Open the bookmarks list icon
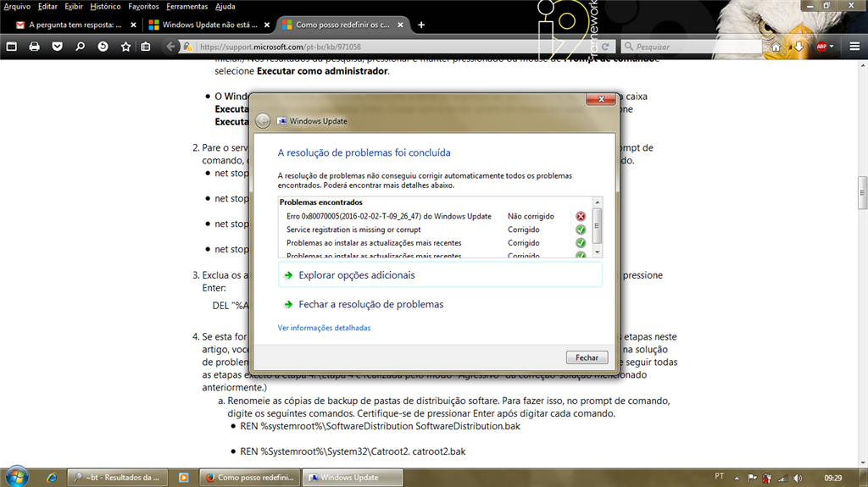Screen dimensions: 868x487 146,47
